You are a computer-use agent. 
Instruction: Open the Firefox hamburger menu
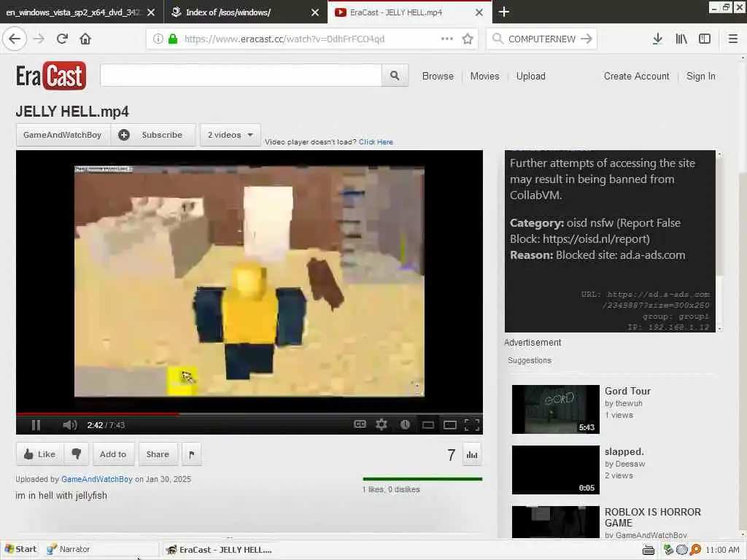click(x=733, y=39)
